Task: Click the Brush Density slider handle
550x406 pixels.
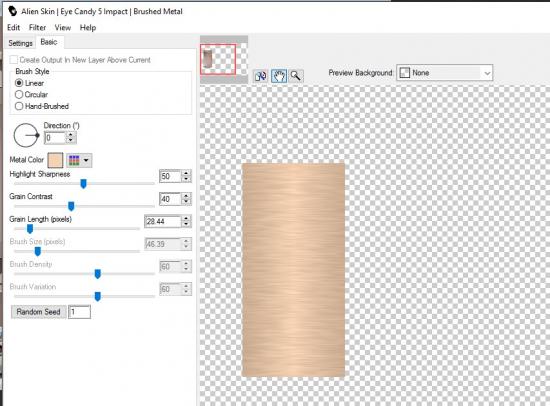Action: click(98, 274)
